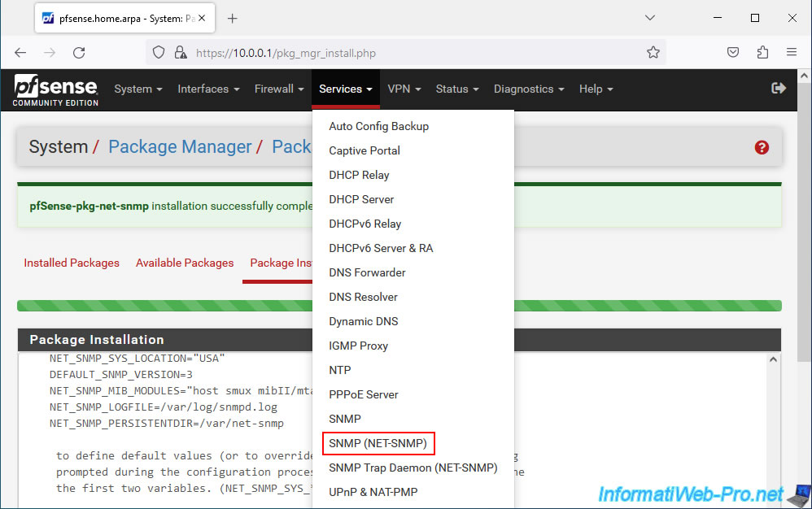
Task: Click the browser Forward arrow
Action: [x=50, y=53]
